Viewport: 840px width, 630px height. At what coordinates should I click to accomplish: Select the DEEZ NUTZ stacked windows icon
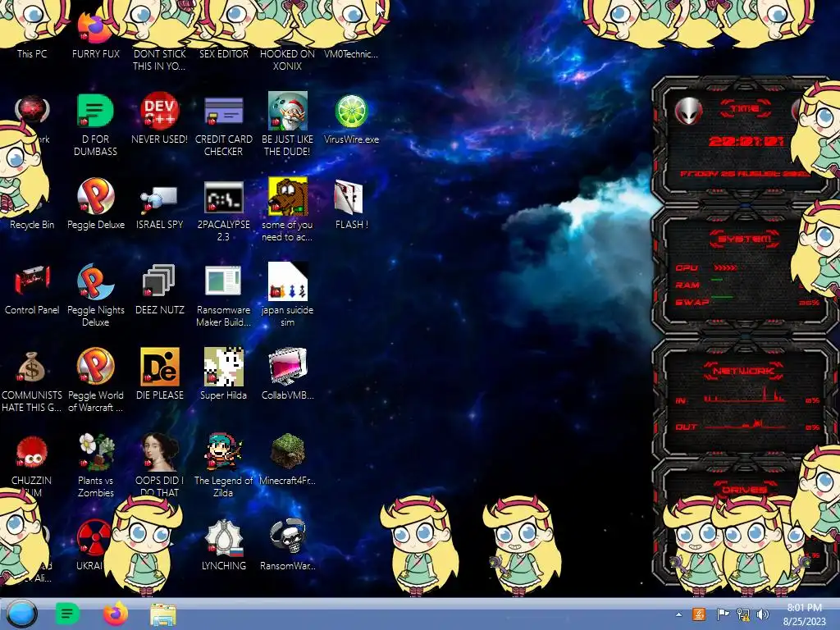[159, 281]
